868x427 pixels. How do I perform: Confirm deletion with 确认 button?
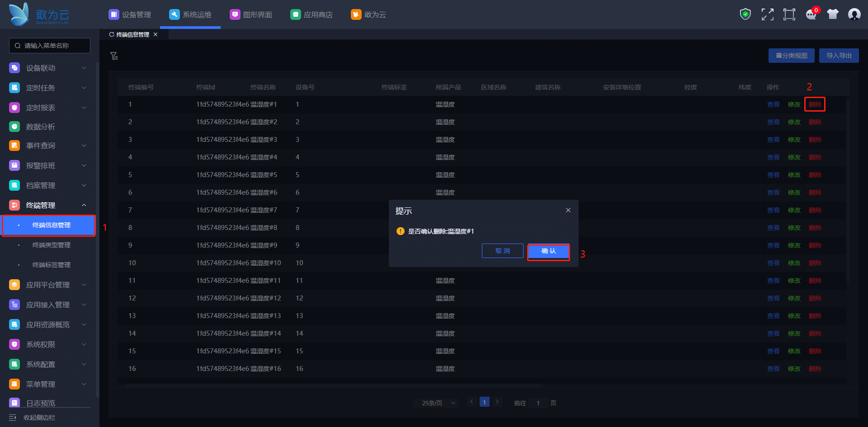tap(548, 251)
